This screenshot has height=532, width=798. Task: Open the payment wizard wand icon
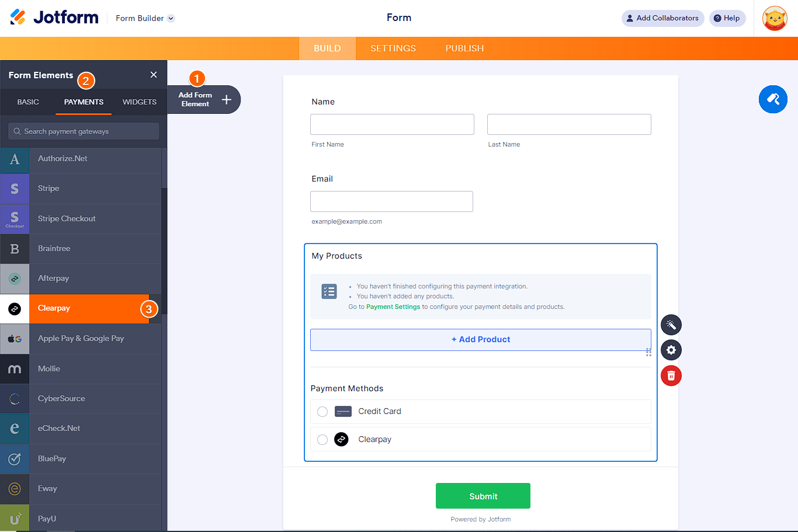point(671,325)
